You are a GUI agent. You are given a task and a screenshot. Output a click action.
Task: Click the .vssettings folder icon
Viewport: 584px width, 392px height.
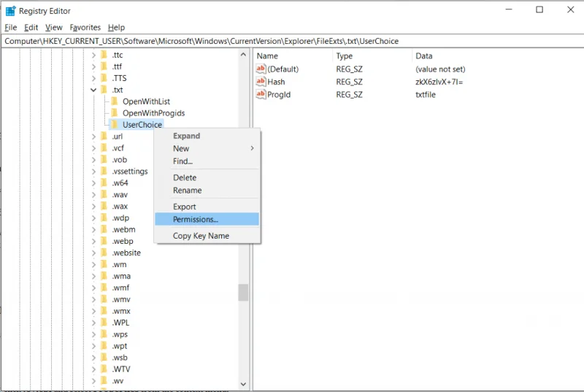[104, 171]
